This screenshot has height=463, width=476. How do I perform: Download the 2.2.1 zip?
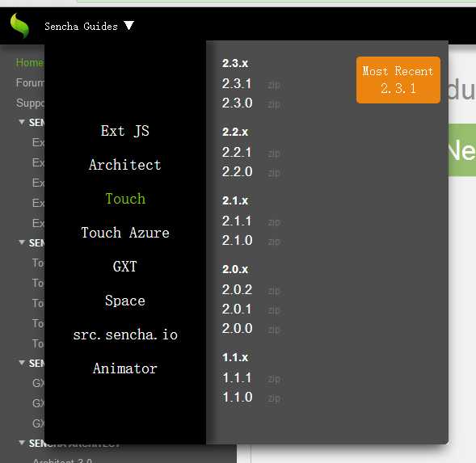coord(274,154)
